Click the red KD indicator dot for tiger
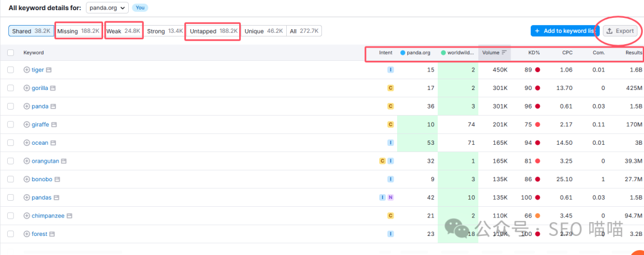The height and width of the screenshot is (255, 644). pyautogui.click(x=537, y=70)
